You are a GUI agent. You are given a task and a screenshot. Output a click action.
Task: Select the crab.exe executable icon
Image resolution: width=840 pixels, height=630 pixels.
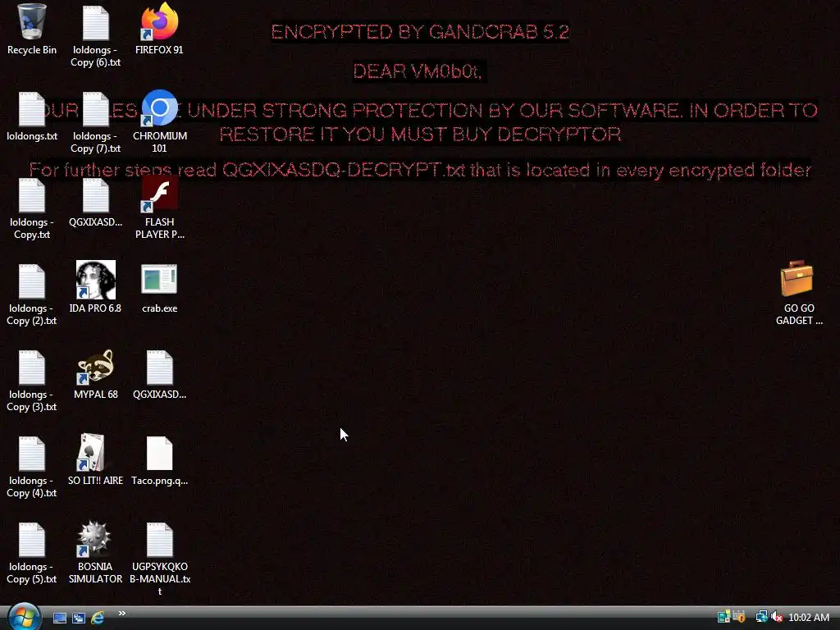[159, 289]
